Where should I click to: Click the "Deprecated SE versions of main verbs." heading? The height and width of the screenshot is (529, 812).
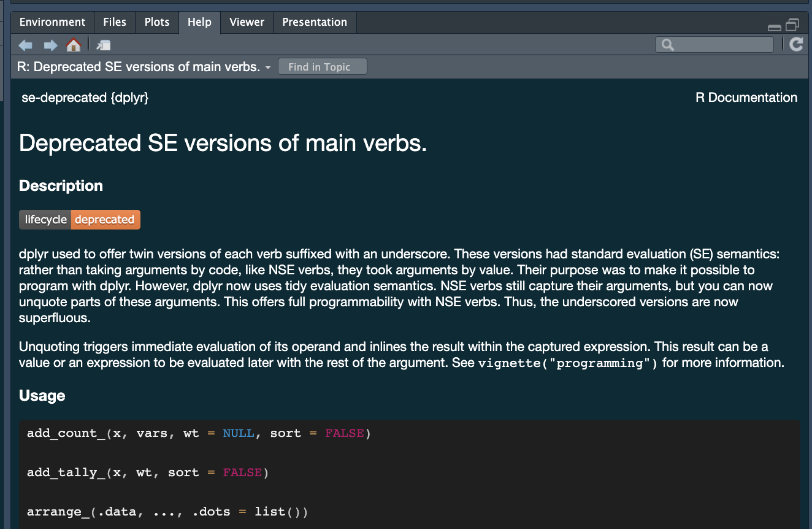[x=223, y=143]
